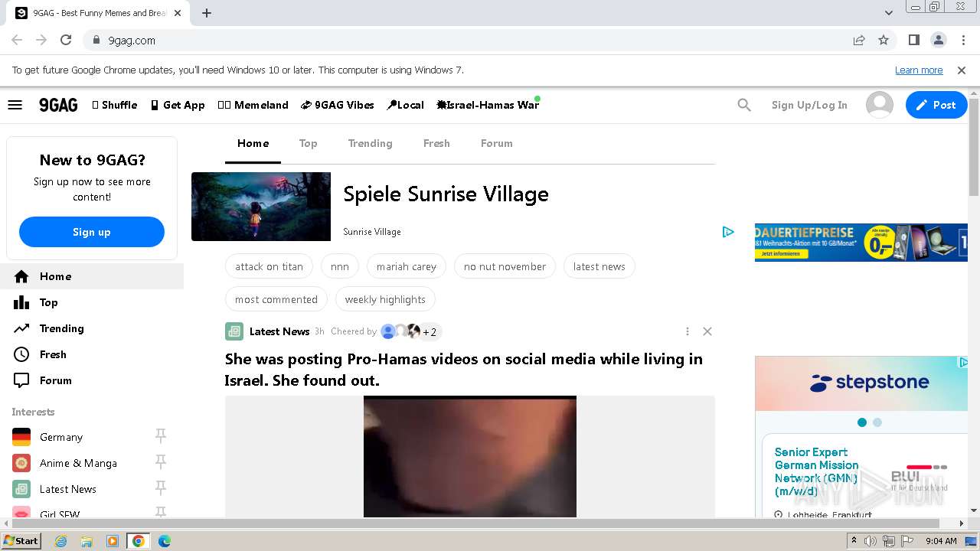Click Get App in top navigation
This screenshot has height=551, width=980.
pyautogui.click(x=178, y=105)
